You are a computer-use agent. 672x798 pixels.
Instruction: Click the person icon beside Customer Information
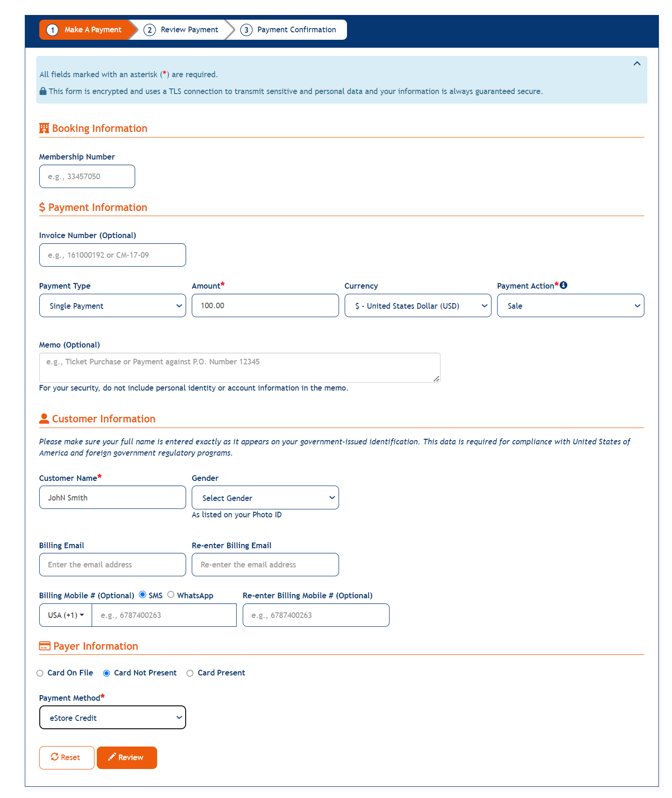[44, 418]
